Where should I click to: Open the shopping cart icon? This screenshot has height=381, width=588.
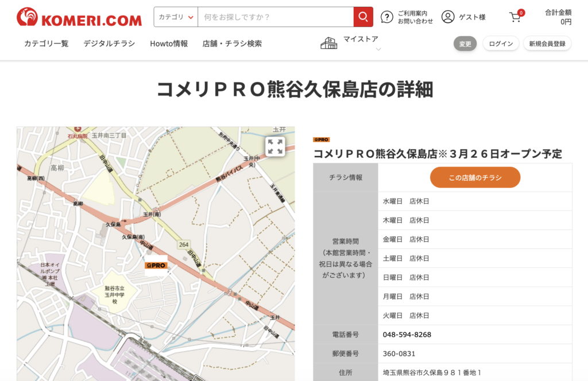[516, 17]
